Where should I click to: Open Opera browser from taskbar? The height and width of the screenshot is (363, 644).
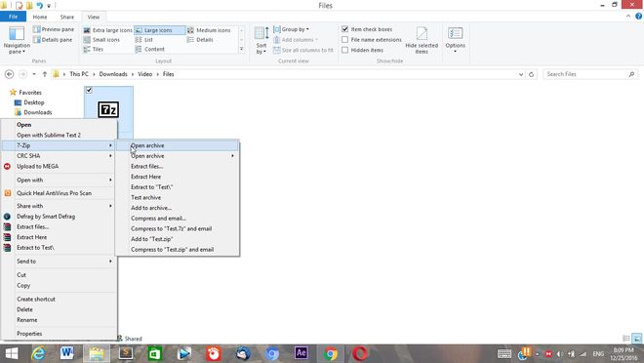point(360,353)
